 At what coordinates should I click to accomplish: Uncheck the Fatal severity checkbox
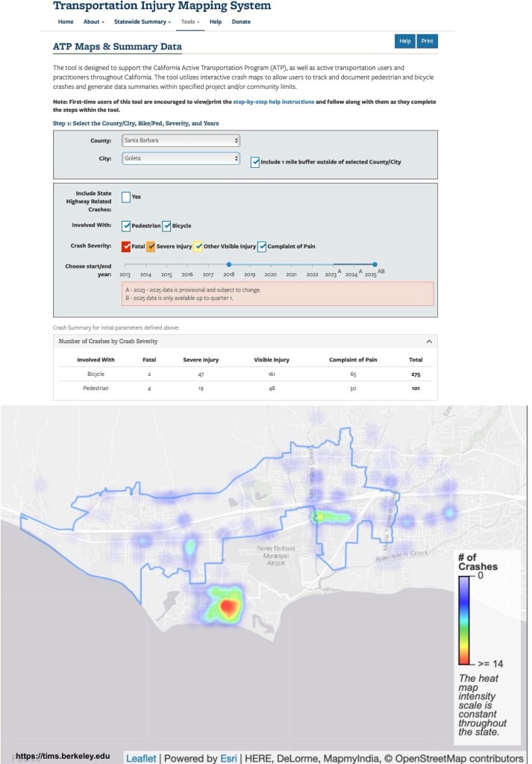126,246
